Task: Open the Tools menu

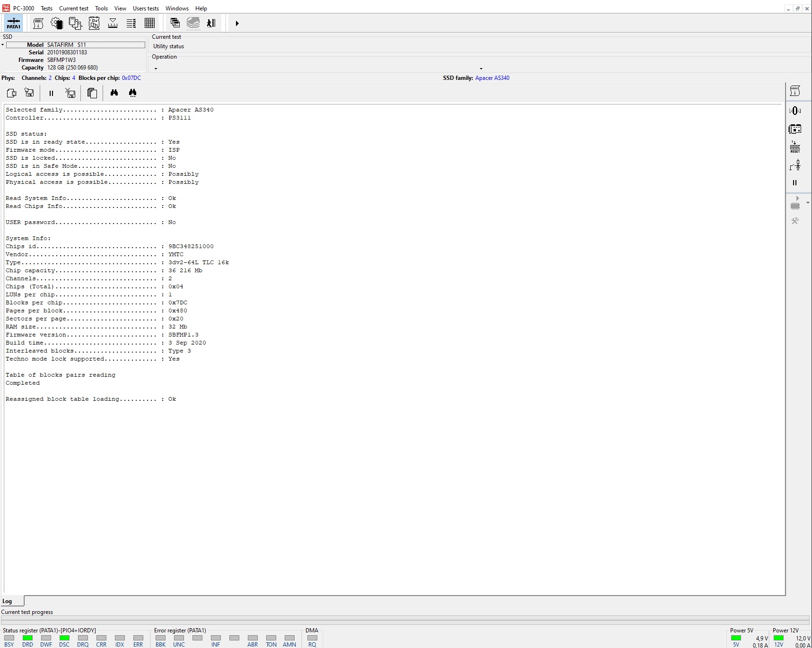Action: point(101,9)
